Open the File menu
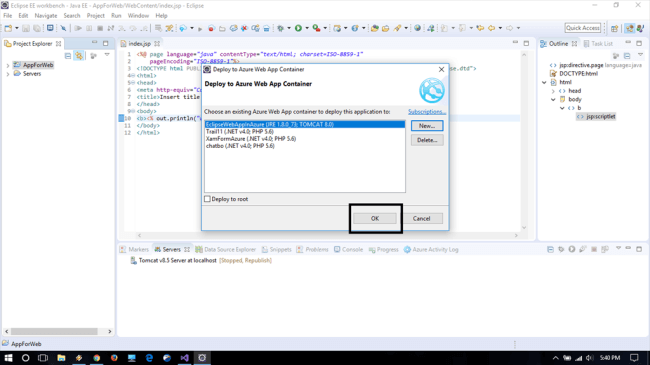 click(x=8, y=16)
